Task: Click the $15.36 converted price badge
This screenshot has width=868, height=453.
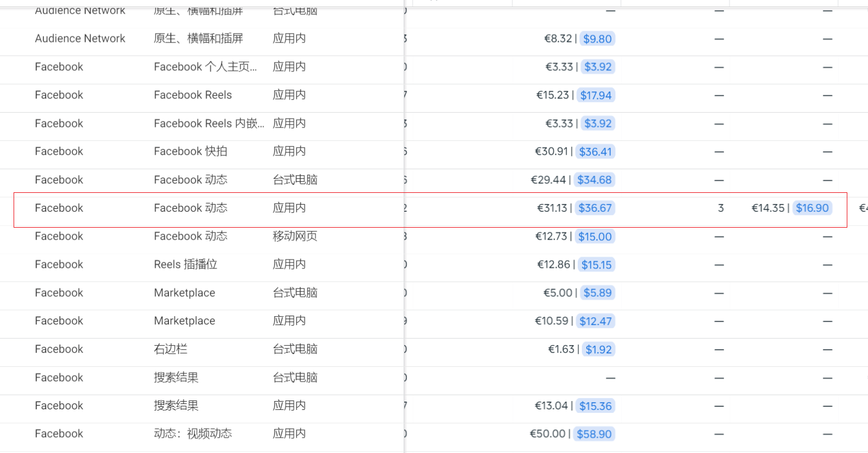Action: (595, 406)
